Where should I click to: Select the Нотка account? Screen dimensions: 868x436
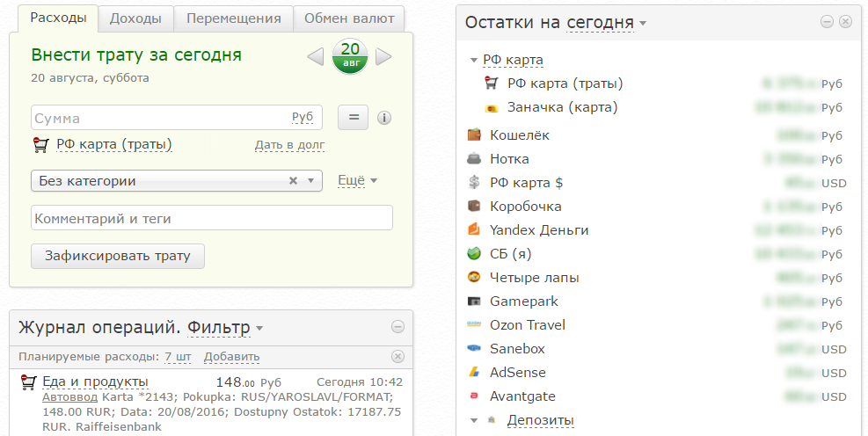pos(509,159)
